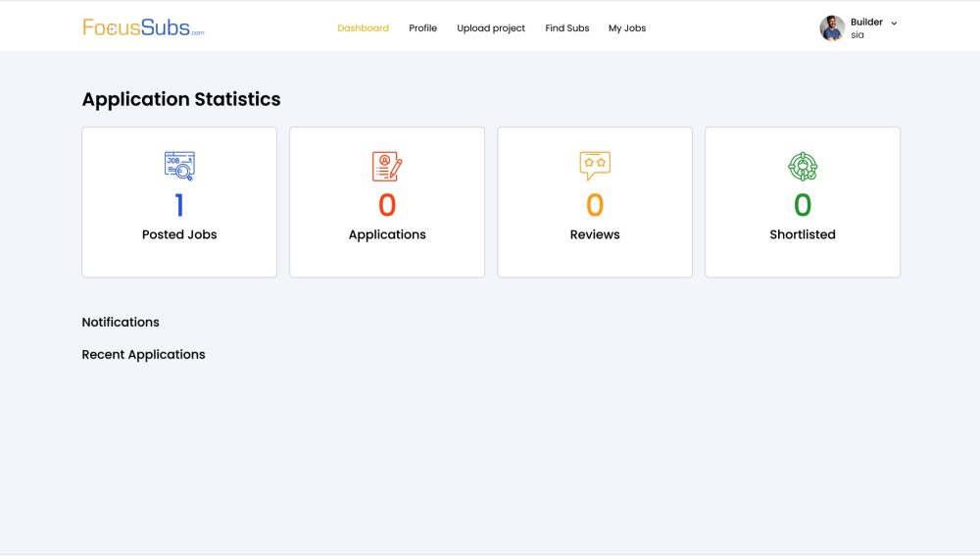Viewport: 980px width, 556px height.
Task: Expand the Builder account dropdown arrow
Action: tap(894, 23)
